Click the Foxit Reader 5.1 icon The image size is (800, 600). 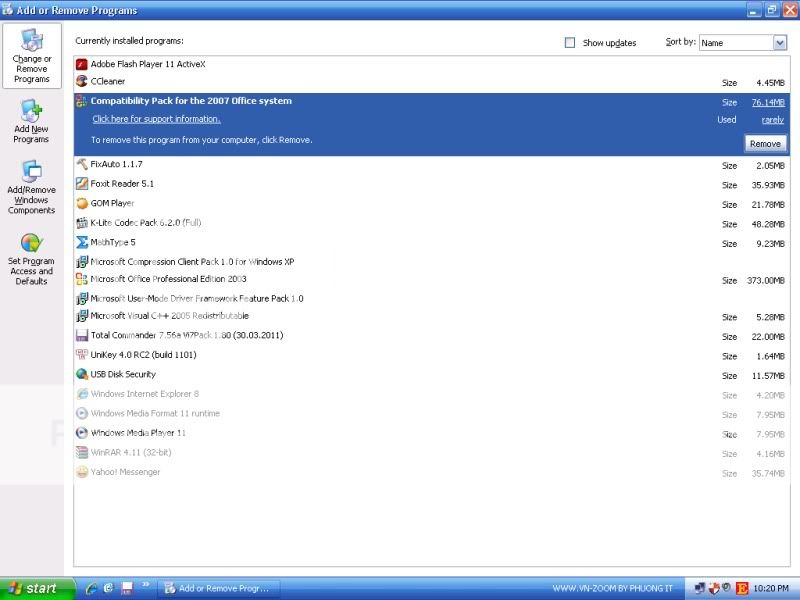[82, 184]
